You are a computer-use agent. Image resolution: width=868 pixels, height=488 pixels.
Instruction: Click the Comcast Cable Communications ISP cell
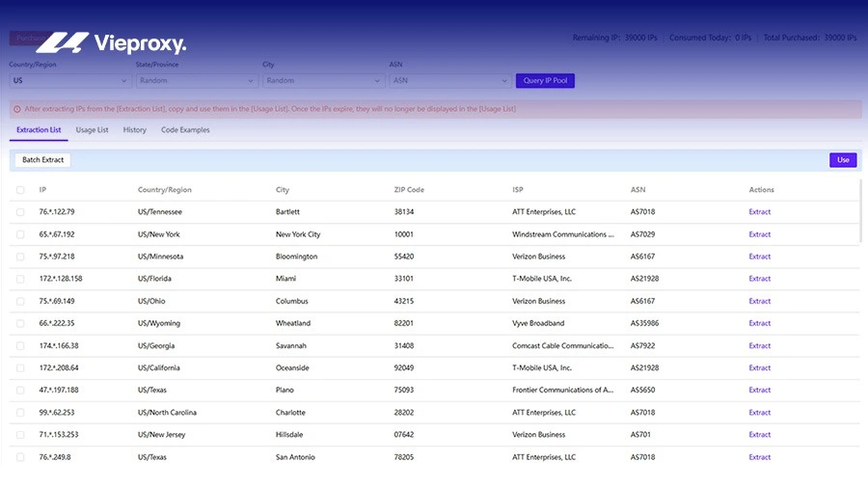[x=563, y=346]
